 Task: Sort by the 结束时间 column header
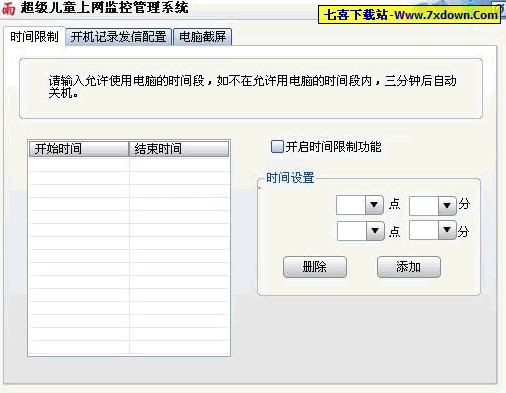click(179, 149)
